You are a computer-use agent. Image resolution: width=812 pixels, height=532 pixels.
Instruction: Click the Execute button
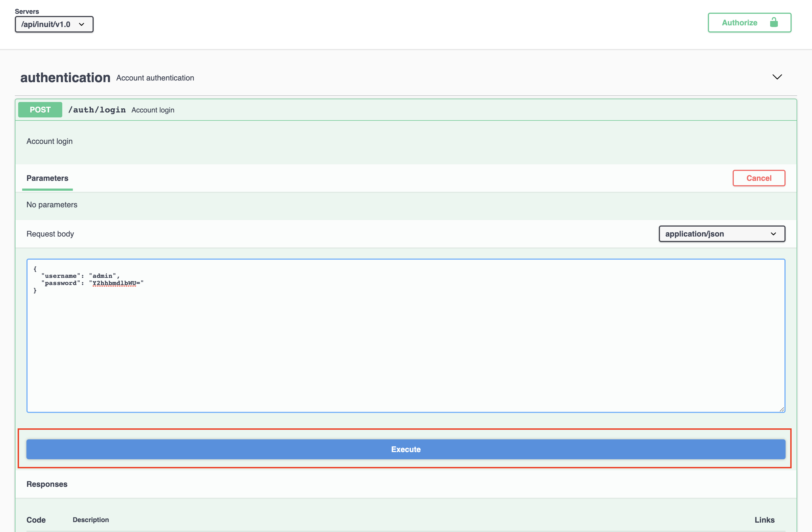coord(406,449)
